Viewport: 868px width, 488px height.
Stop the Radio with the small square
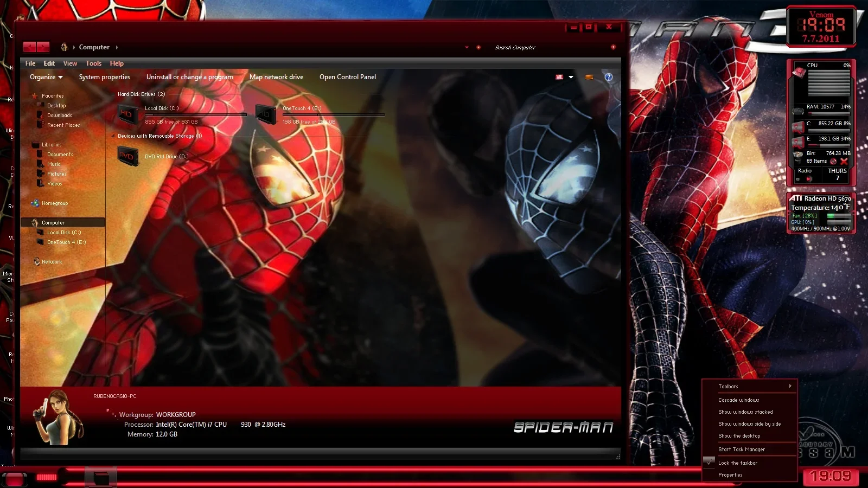(797, 179)
